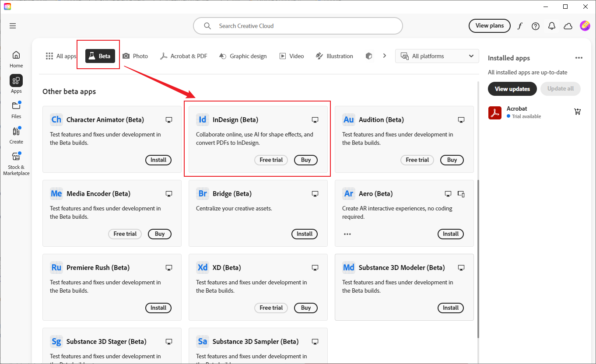Image resolution: width=596 pixels, height=364 pixels.
Task: Open Aero (Beta) more options ellipsis
Action: pos(347,234)
